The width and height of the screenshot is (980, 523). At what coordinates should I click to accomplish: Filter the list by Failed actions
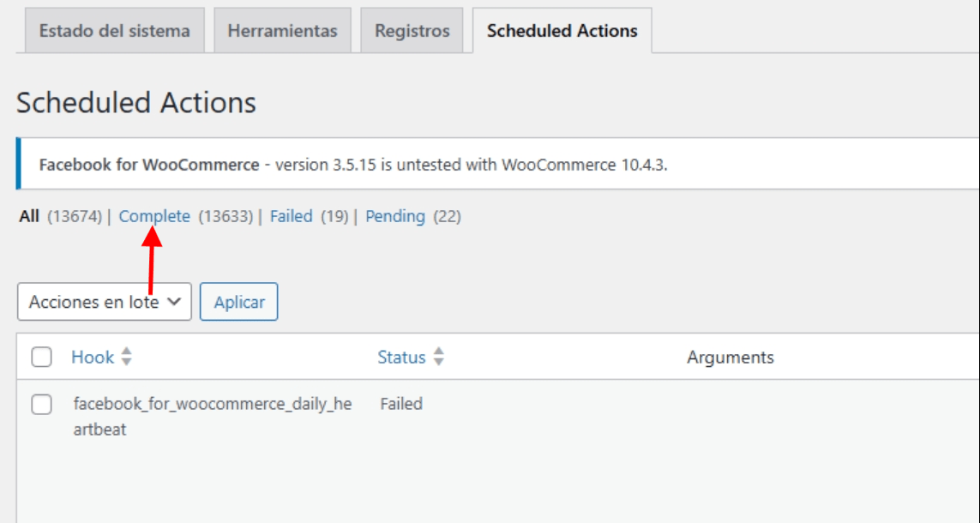point(291,217)
